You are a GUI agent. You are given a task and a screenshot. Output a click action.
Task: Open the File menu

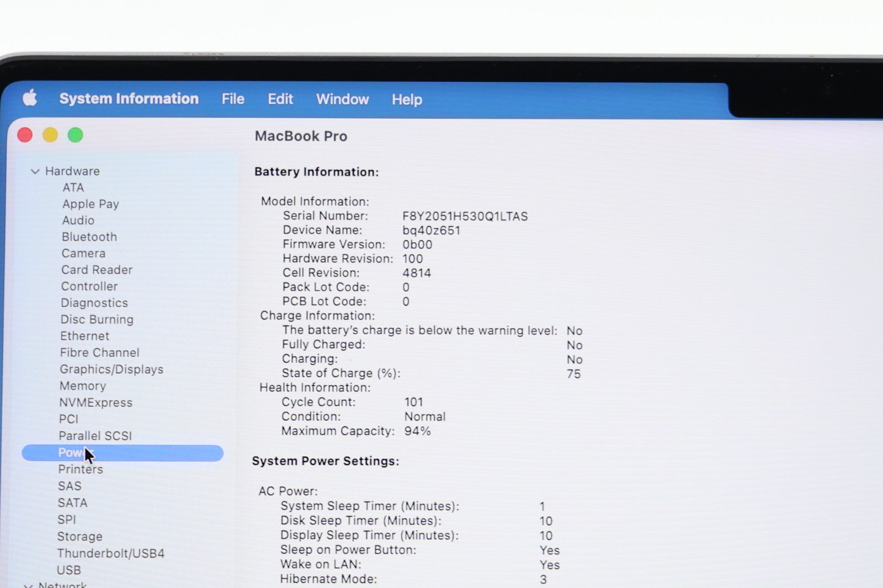tap(233, 99)
